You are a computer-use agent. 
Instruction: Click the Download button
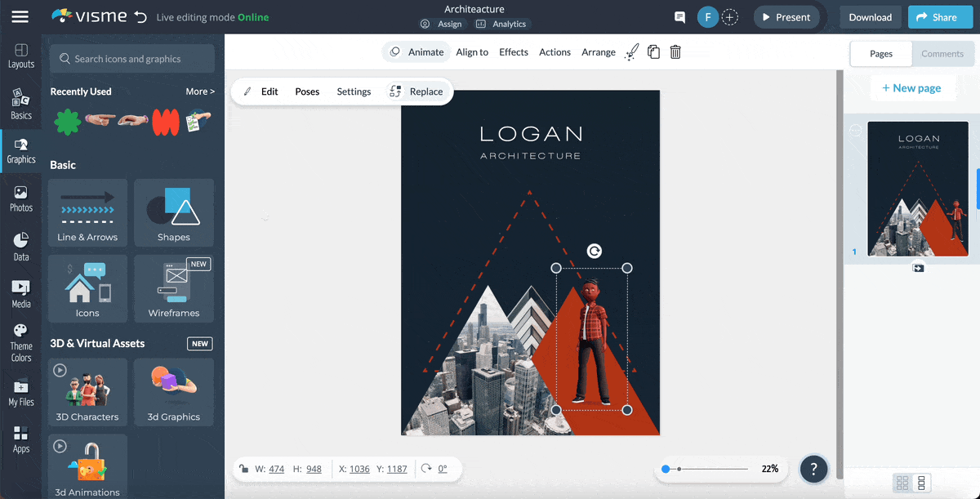pyautogui.click(x=870, y=16)
